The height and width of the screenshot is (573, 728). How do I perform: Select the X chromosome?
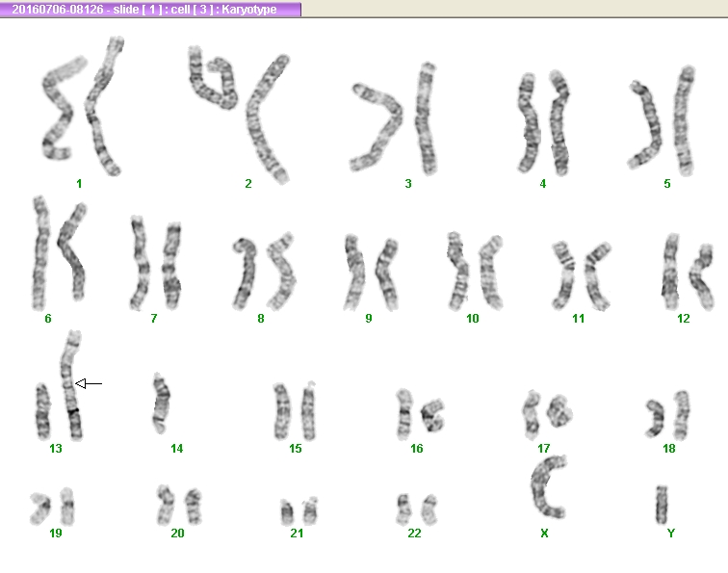[549, 487]
